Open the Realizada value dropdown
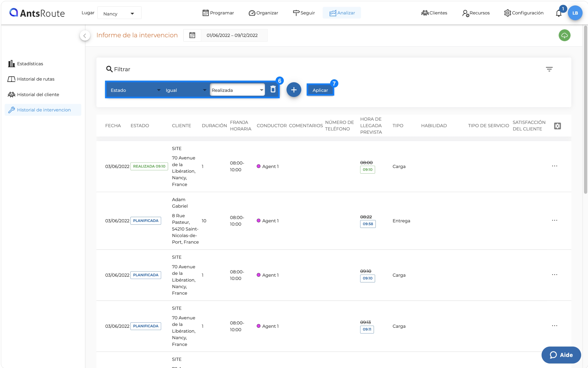 [237, 90]
